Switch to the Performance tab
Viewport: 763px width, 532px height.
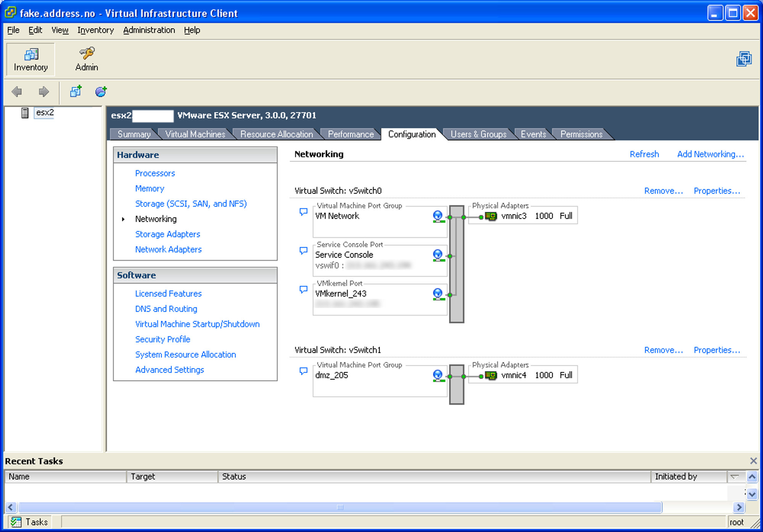point(351,134)
